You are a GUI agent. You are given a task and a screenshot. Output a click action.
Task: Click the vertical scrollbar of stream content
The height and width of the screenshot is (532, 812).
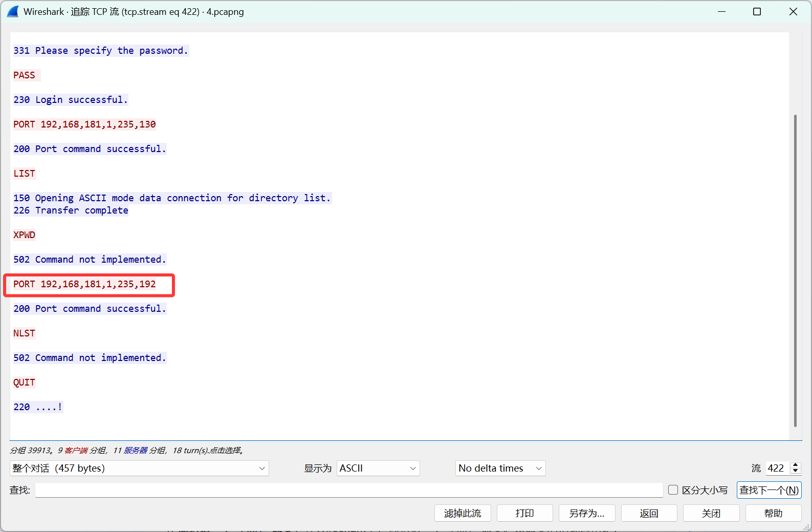click(x=795, y=270)
